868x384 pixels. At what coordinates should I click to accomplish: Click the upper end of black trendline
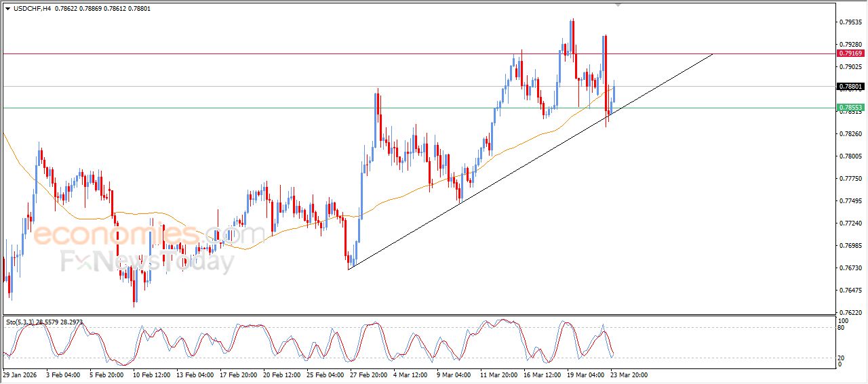pyautogui.click(x=712, y=54)
